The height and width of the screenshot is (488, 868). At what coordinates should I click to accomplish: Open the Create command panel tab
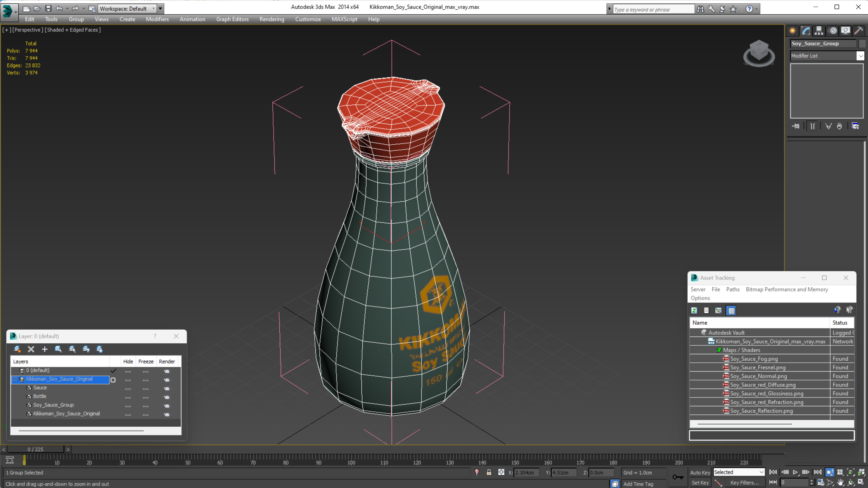click(793, 31)
